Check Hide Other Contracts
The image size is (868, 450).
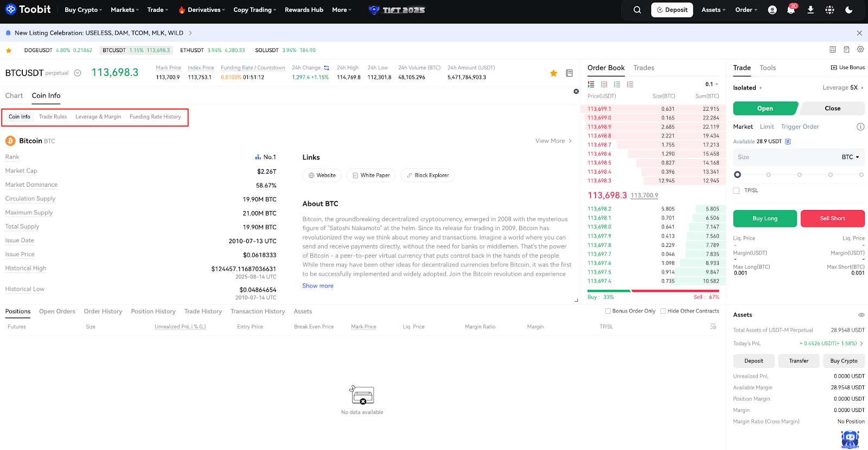point(663,311)
